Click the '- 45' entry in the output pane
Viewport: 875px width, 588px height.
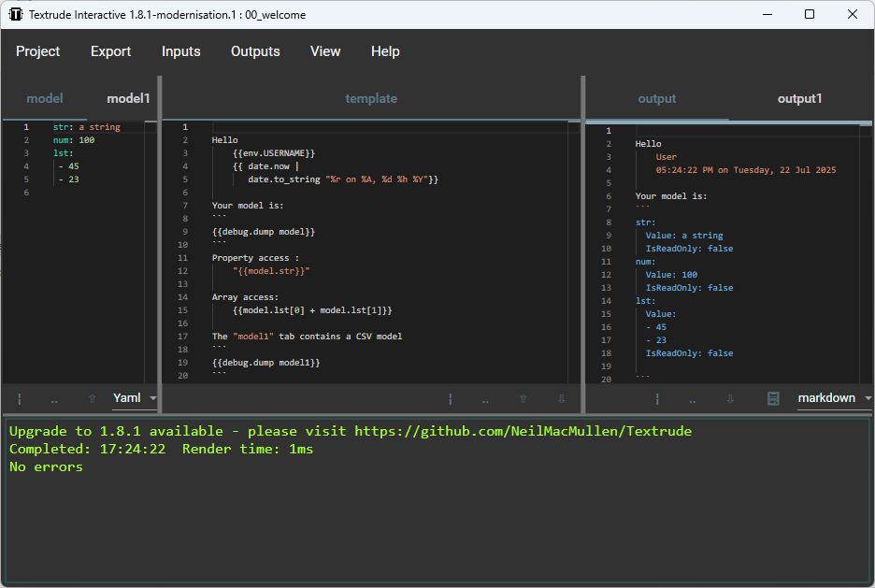pos(655,327)
